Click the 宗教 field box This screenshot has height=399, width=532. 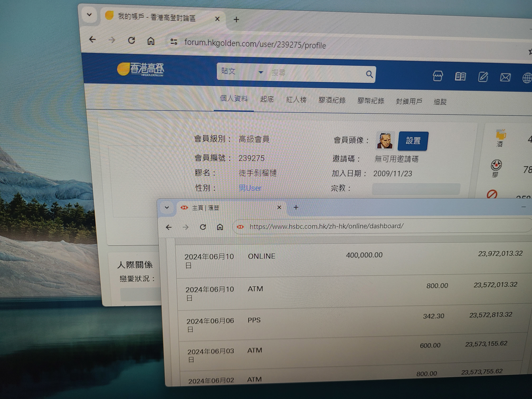[x=416, y=189]
